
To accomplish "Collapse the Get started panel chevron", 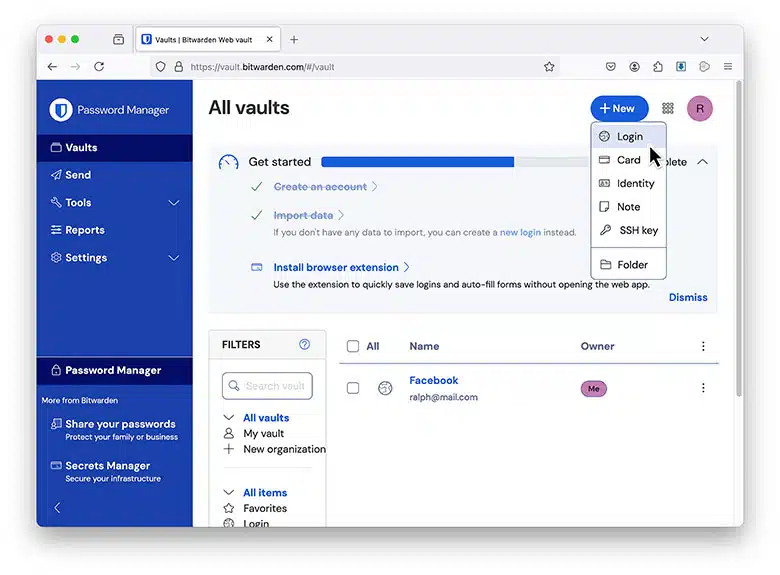I will tap(702, 162).
